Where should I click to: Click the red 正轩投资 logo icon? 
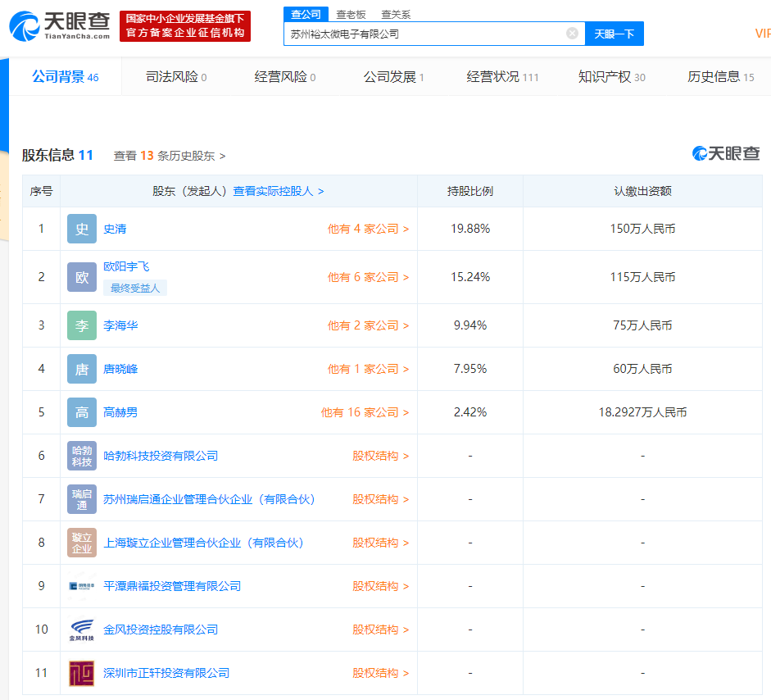(x=82, y=673)
